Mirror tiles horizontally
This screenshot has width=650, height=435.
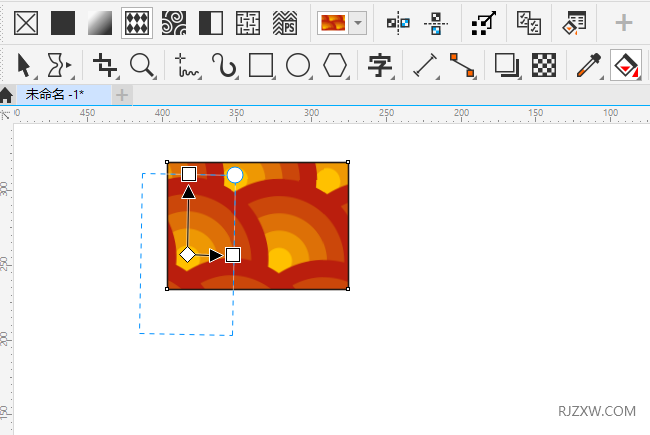point(398,23)
